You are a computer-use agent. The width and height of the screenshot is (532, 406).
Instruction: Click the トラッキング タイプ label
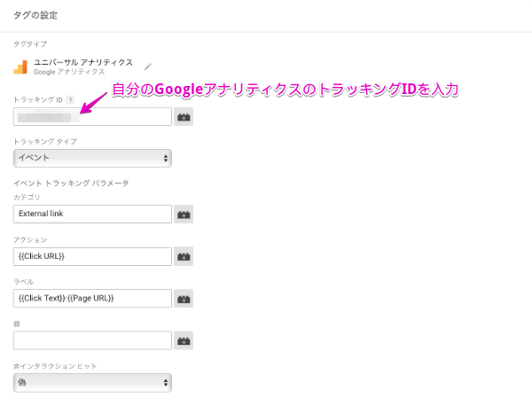click(x=45, y=142)
